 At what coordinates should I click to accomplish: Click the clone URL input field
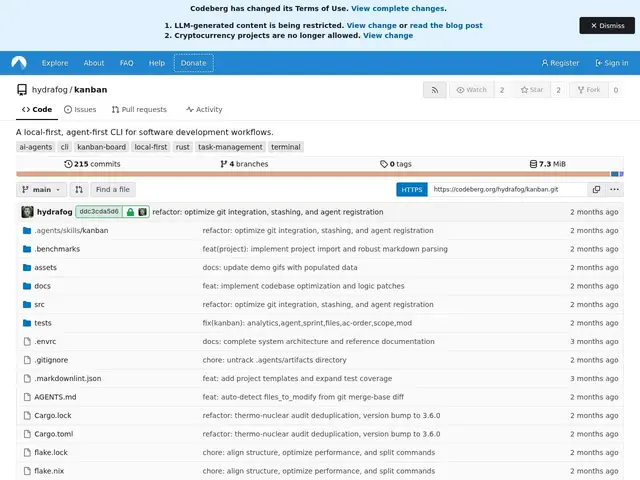pos(507,189)
